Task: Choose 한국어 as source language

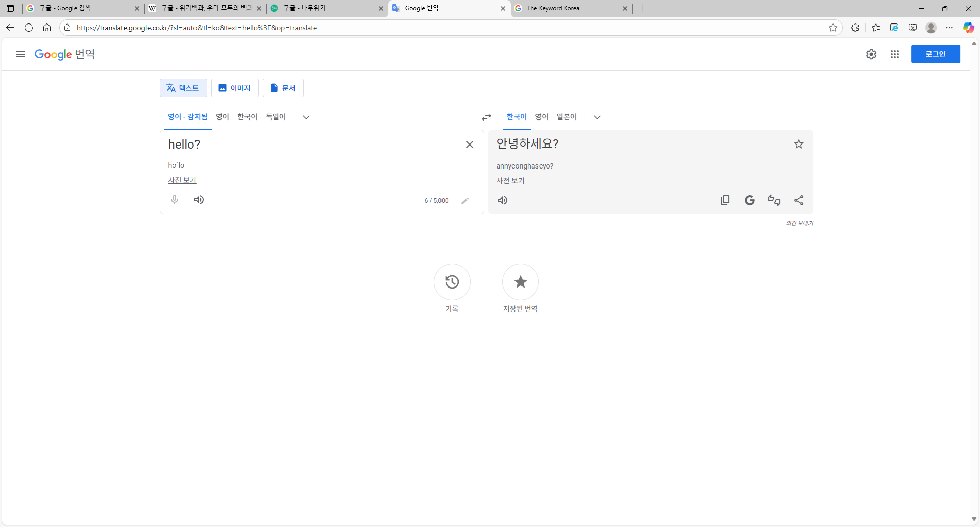Action: click(248, 117)
